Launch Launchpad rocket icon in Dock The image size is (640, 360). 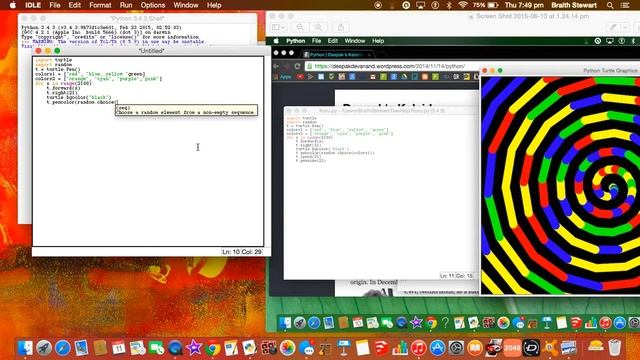point(44,348)
